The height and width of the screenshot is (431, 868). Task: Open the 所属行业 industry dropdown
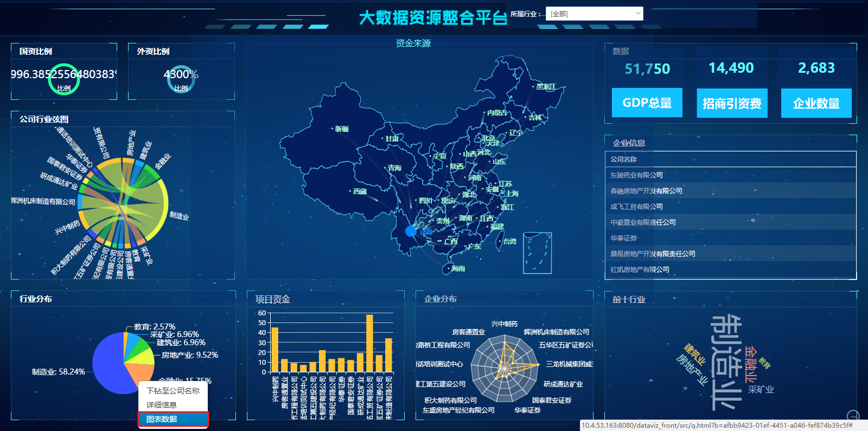click(x=594, y=14)
